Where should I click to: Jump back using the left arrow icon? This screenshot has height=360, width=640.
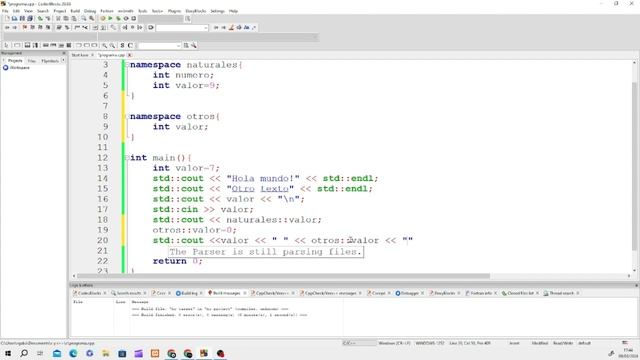pyautogui.click(x=7, y=27)
